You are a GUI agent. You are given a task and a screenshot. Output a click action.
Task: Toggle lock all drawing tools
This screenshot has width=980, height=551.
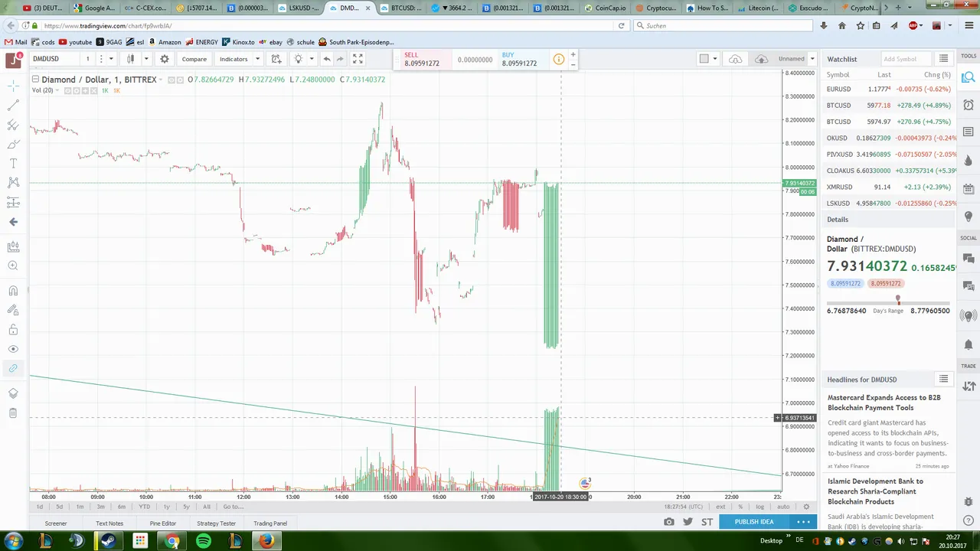13,330
